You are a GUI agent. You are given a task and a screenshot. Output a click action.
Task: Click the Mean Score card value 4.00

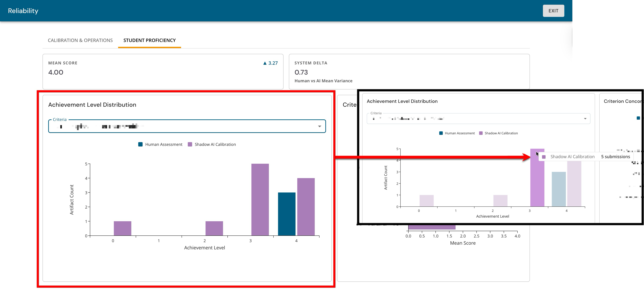[x=56, y=72]
